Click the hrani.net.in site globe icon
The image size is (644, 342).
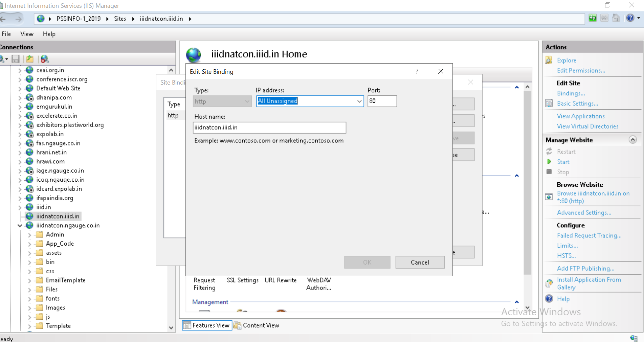point(30,152)
